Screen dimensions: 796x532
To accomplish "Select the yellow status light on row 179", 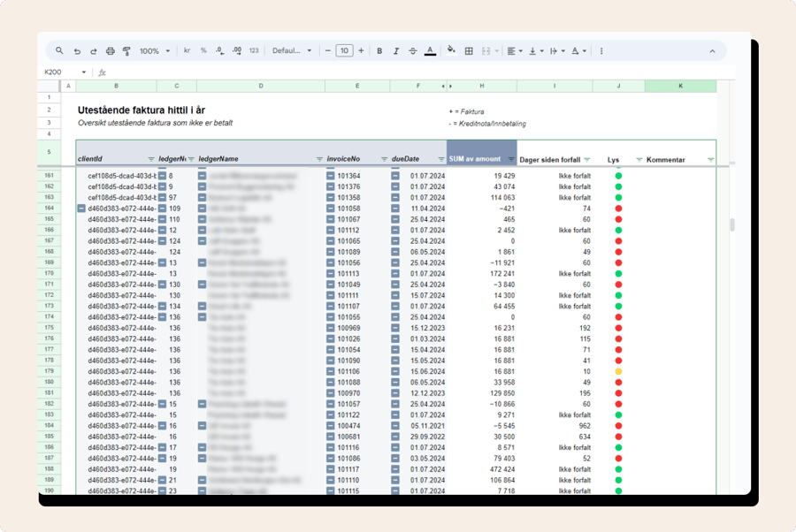I will [618, 372].
